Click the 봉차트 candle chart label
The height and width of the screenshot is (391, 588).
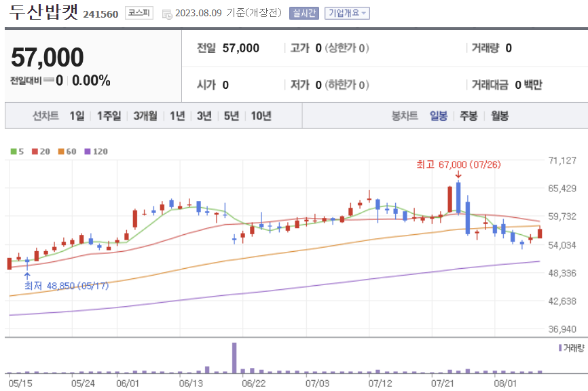click(405, 116)
